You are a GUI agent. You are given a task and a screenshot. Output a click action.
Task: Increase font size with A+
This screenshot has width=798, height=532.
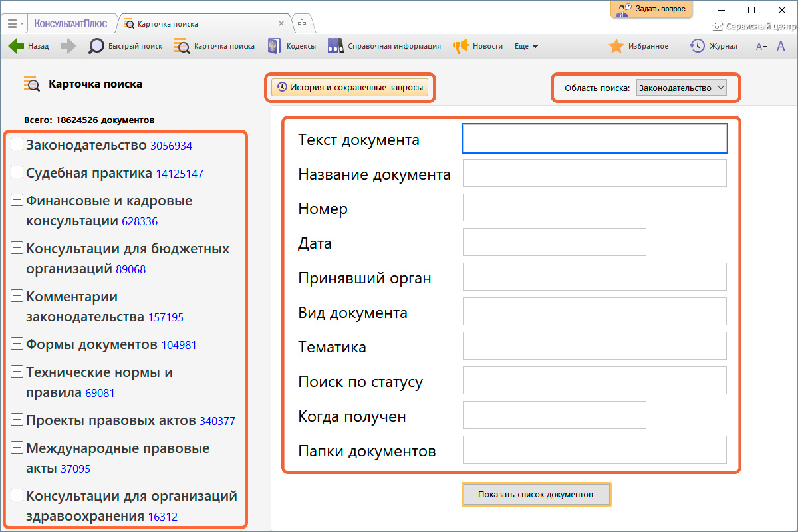click(x=784, y=46)
